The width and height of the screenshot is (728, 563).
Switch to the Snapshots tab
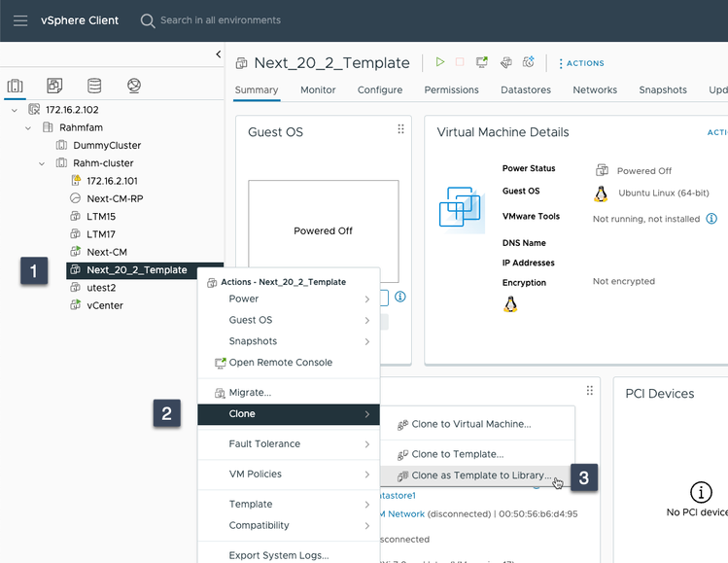[x=663, y=89]
